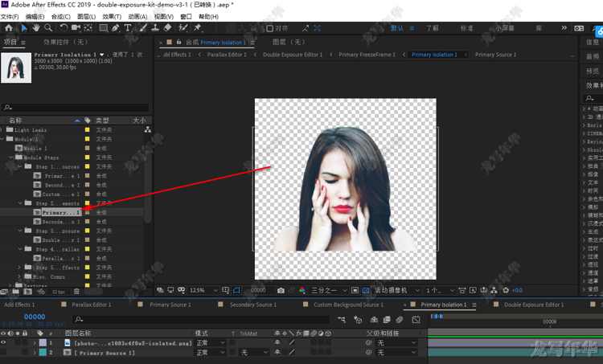Take a snapshot with the camera icon
This screenshot has width=603, height=364.
(x=281, y=290)
